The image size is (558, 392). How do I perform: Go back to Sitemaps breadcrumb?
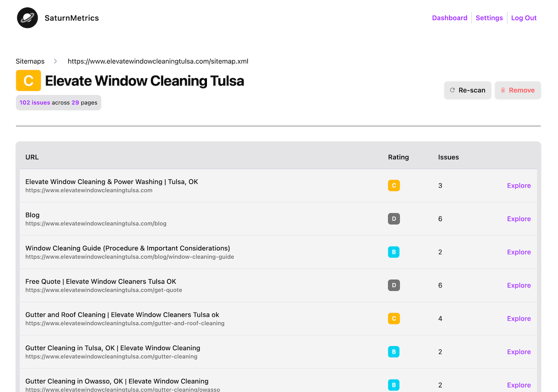(x=30, y=61)
